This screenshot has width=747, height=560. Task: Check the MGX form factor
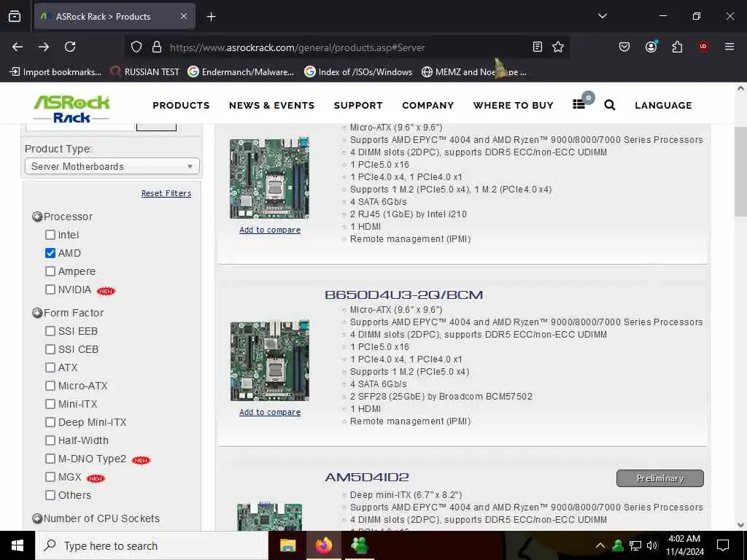pyautogui.click(x=50, y=477)
